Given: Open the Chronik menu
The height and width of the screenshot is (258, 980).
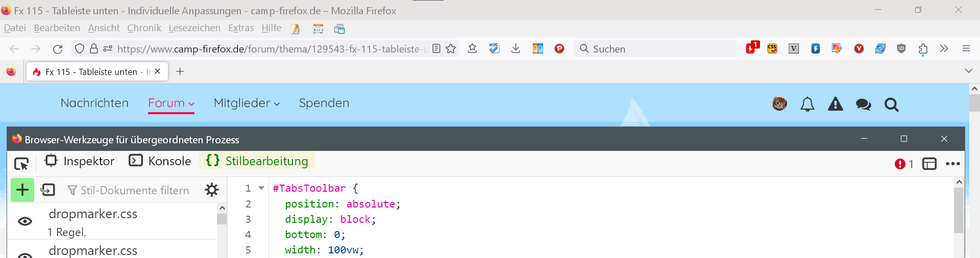Looking at the screenshot, I should (x=144, y=28).
